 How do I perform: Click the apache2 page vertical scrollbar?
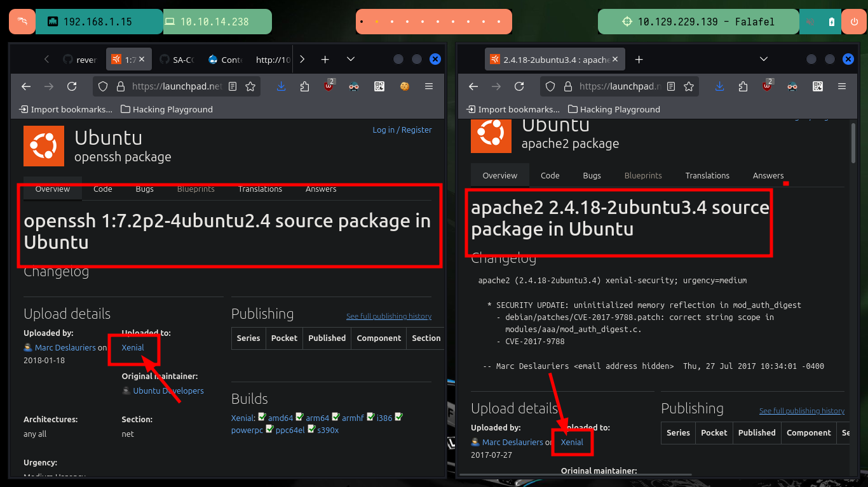[x=853, y=143]
